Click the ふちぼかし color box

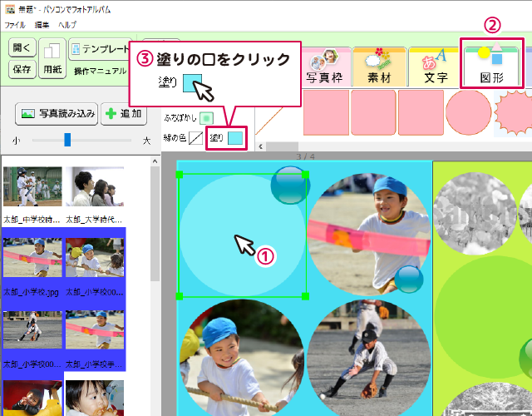coord(206,118)
